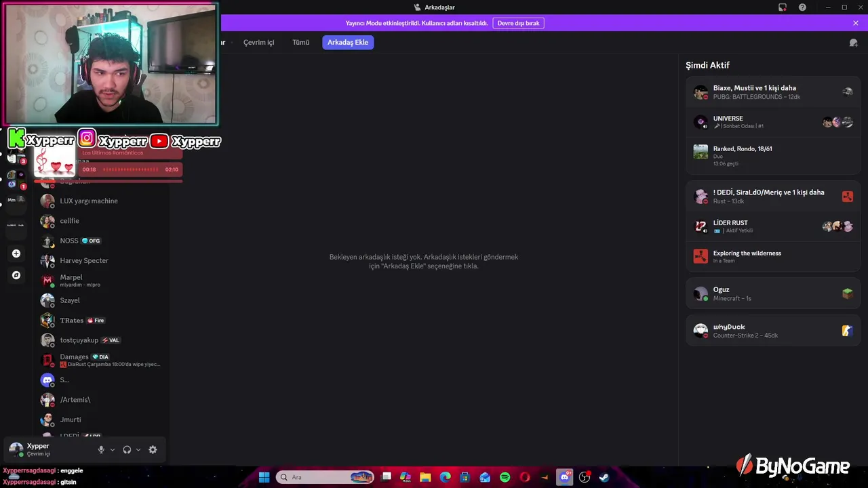Viewport: 868px width, 488px height.
Task: Open the Discover servers compass icon
Action: pos(16,275)
